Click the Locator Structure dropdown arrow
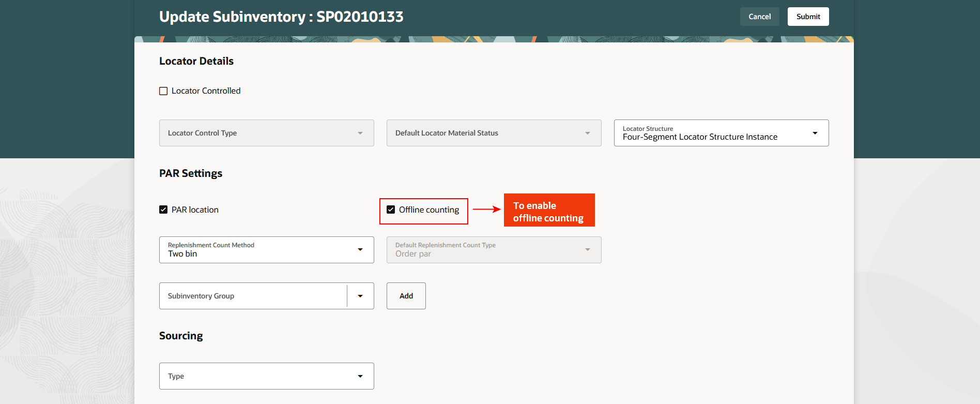The height and width of the screenshot is (404, 980). click(815, 133)
